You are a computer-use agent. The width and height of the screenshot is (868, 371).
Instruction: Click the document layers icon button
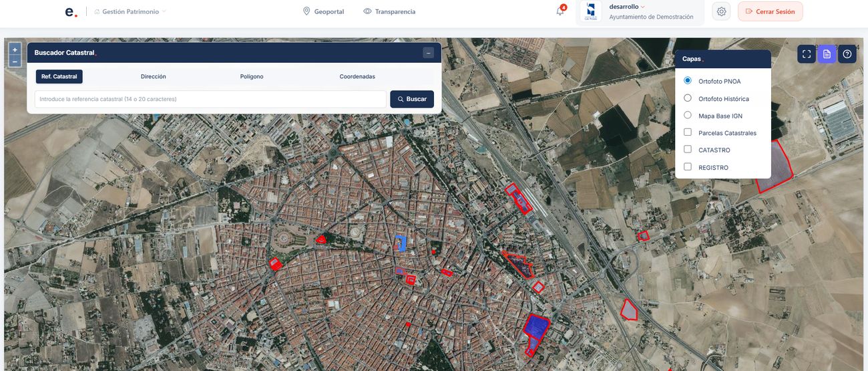(x=827, y=54)
